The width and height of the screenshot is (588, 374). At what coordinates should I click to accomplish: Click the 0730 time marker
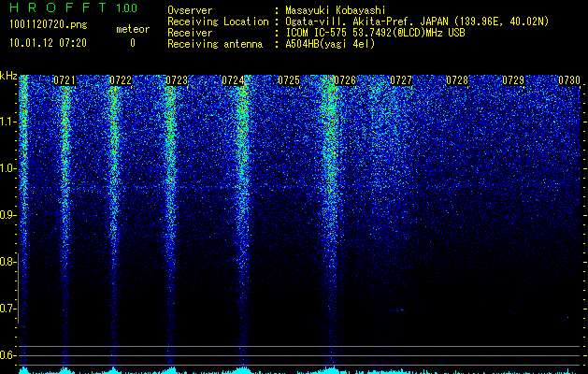[569, 80]
